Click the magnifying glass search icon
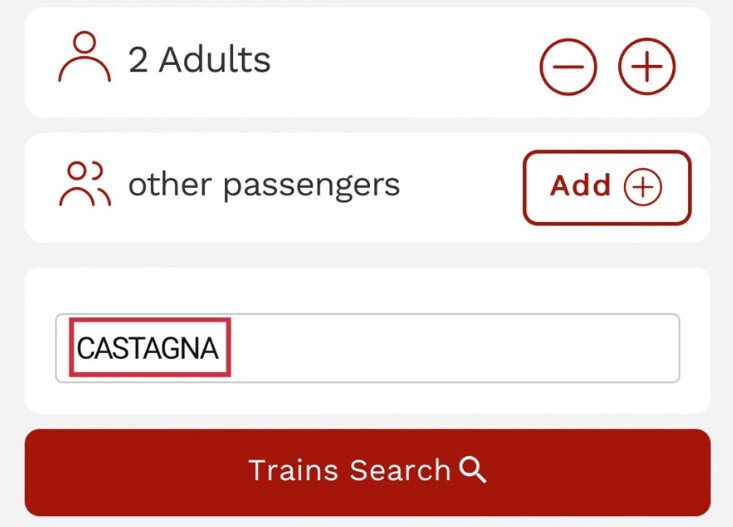This screenshot has height=527, width=733. tap(473, 470)
